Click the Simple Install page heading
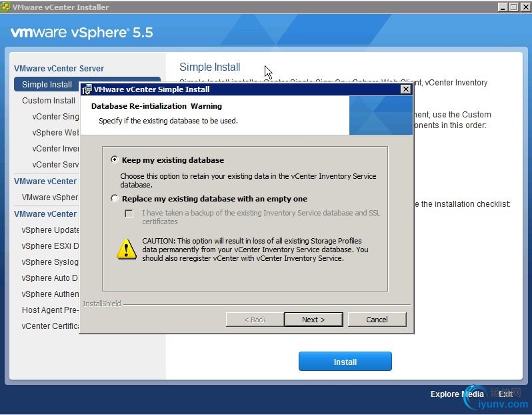This screenshot has height=415, width=532. [210, 67]
